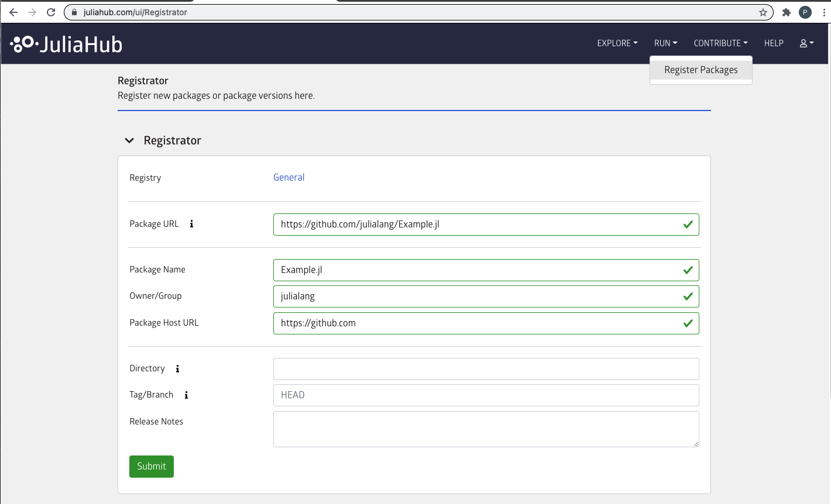Click the 'Package Name' label
The image size is (831, 504).
point(157,270)
